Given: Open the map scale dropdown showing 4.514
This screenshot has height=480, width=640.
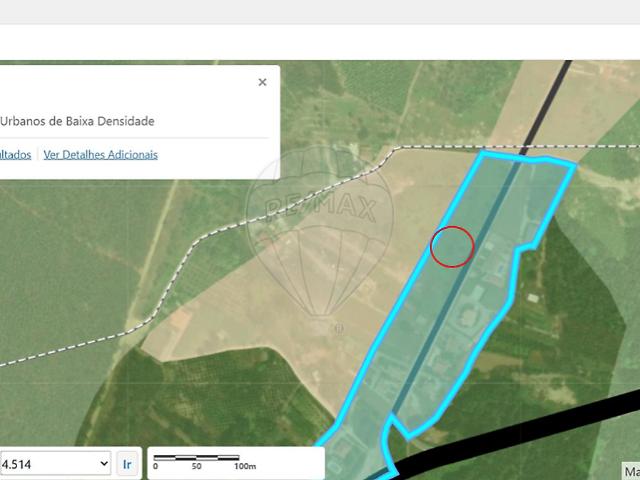Looking at the screenshot, I should pyautogui.click(x=55, y=464).
